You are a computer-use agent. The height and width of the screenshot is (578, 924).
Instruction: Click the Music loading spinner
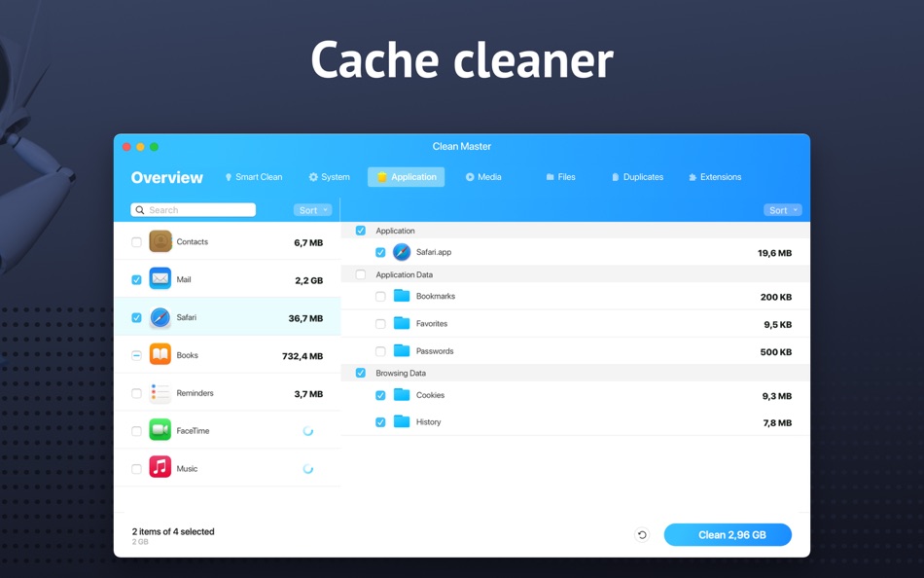pos(307,469)
